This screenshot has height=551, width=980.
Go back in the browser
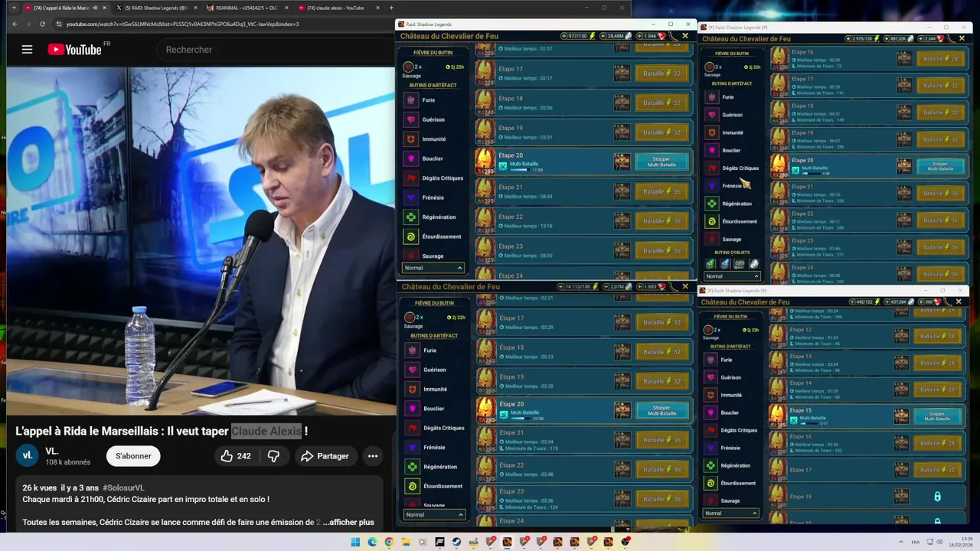15,24
